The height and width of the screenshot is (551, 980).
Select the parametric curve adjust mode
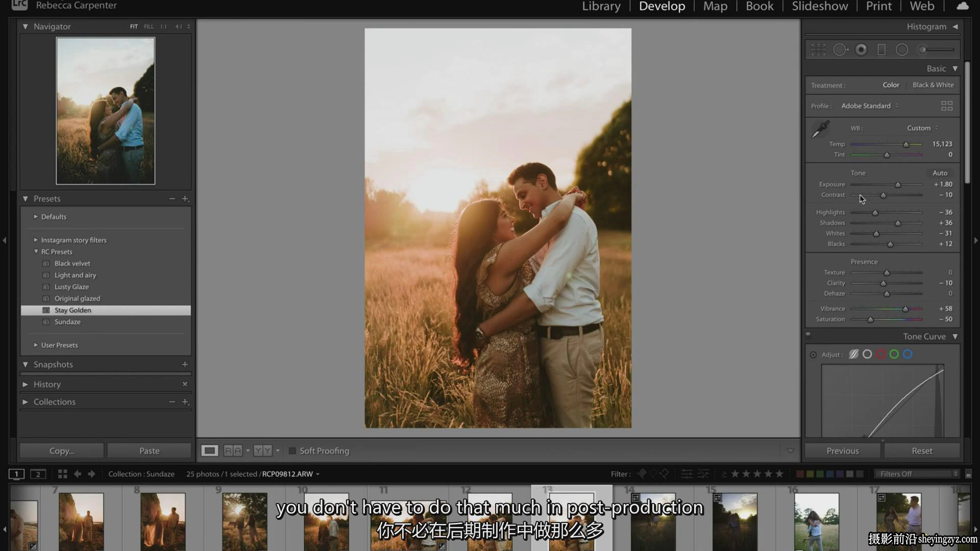[x=853, y=354]
